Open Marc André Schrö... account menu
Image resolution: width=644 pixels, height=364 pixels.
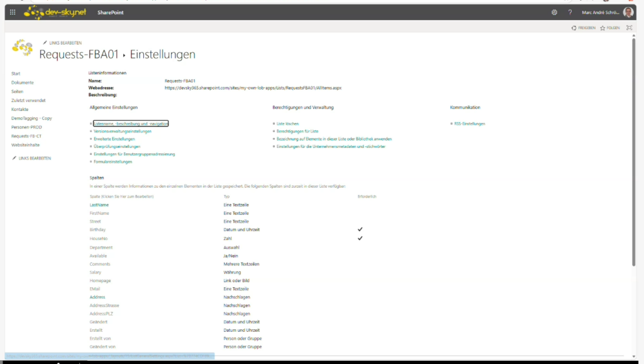(x=600, y=13)
